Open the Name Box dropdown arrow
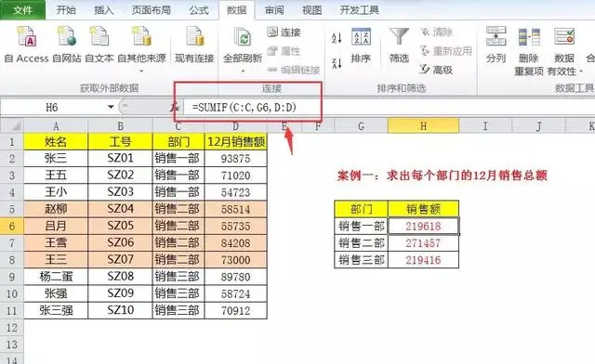Image resolution: width=595 pixels, height=364 pixels. tap(111, 107)
